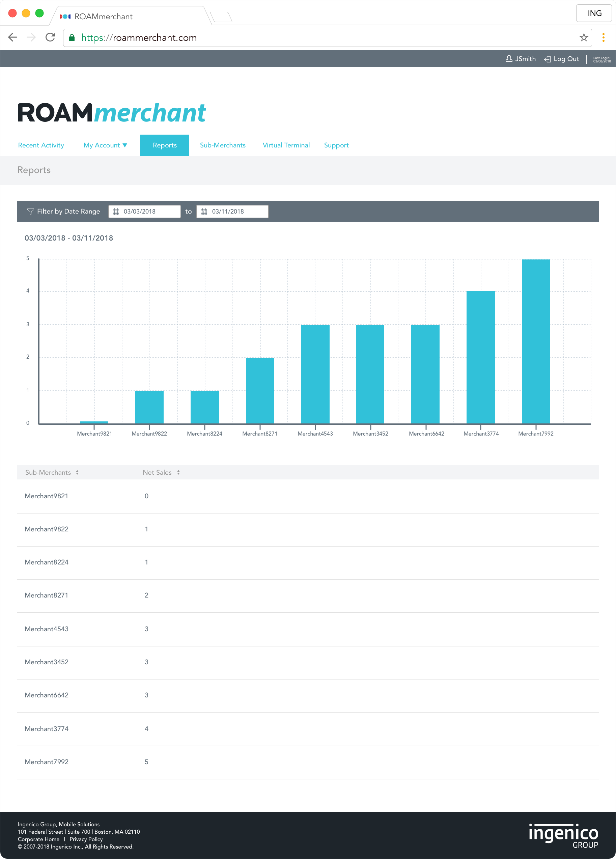
Task: Click Merchant3774 in the table
Action: point(47,729)
